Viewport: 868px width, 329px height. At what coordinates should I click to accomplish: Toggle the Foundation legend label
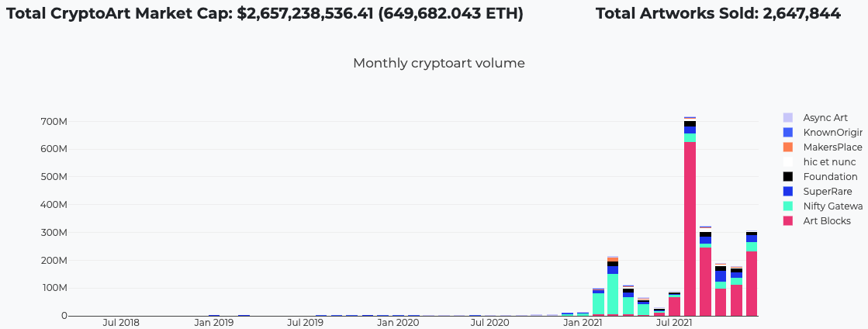(830, 177)
